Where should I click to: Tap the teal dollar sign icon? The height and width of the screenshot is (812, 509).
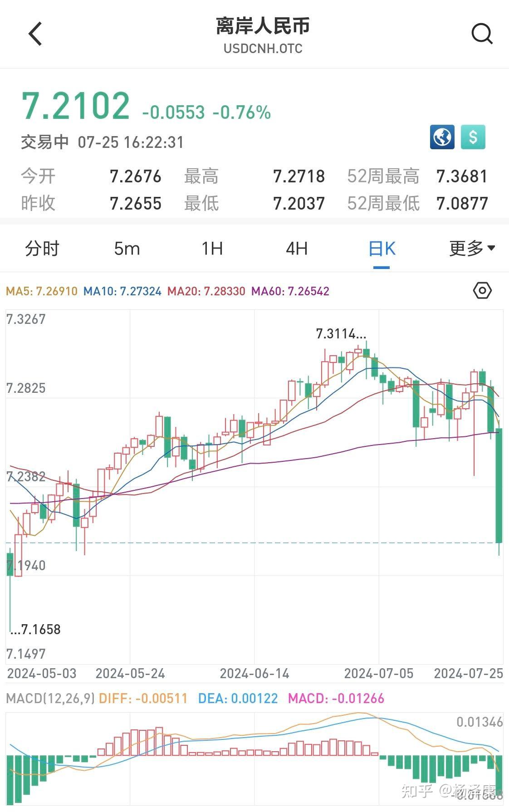pos(473,137)
